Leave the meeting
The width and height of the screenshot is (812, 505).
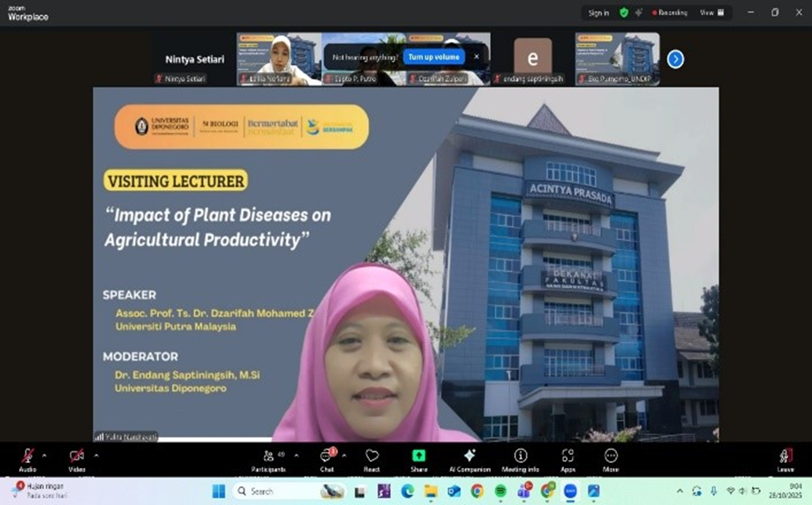click(786, 457)
